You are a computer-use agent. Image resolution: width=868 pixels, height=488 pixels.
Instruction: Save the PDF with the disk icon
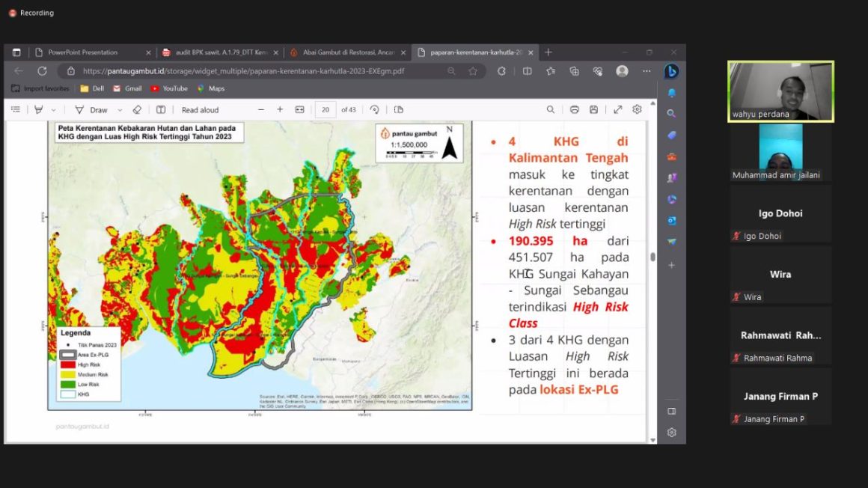(593, 109)
